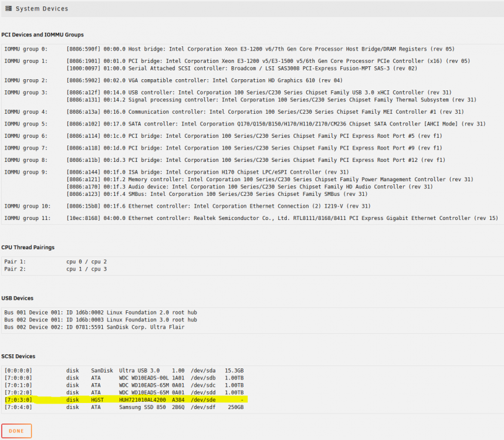Image resolution: width=504 pixels, height=440 pixels.
Task: Select the /dev/sdf Samsung SSD 850 row
Action: tap(124, 407)
